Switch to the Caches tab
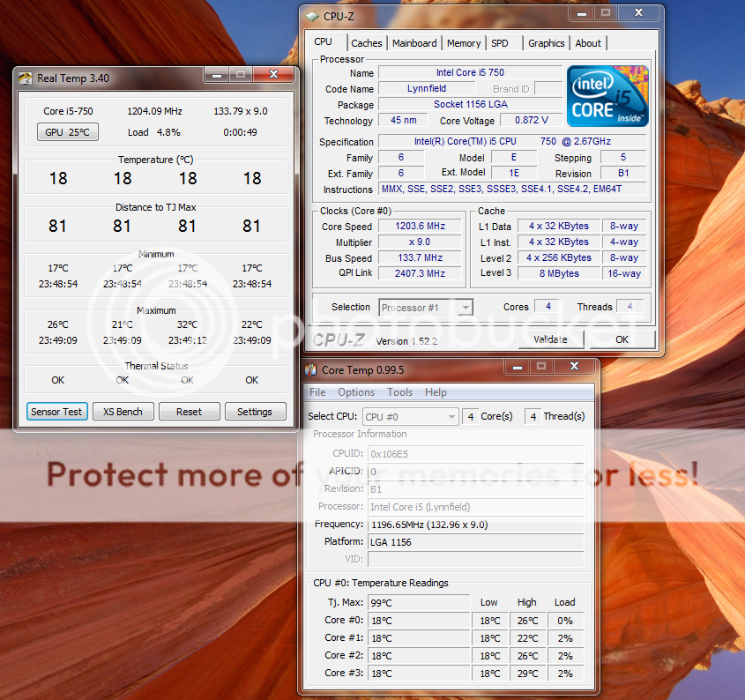The image size is (745, 700). pyautogui.click(x=367, y=43)
